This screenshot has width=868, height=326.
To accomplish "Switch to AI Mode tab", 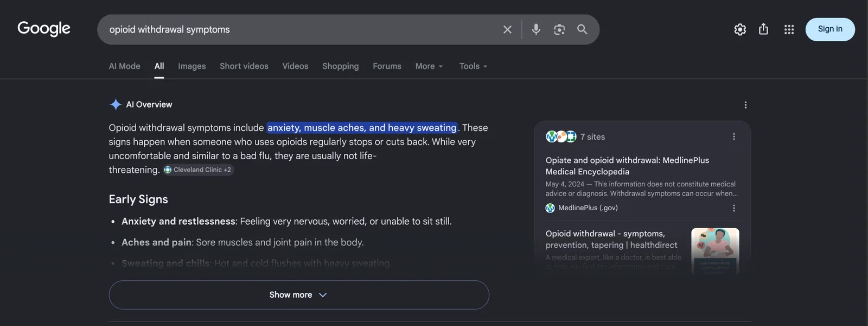I will (x=124, y=66).
